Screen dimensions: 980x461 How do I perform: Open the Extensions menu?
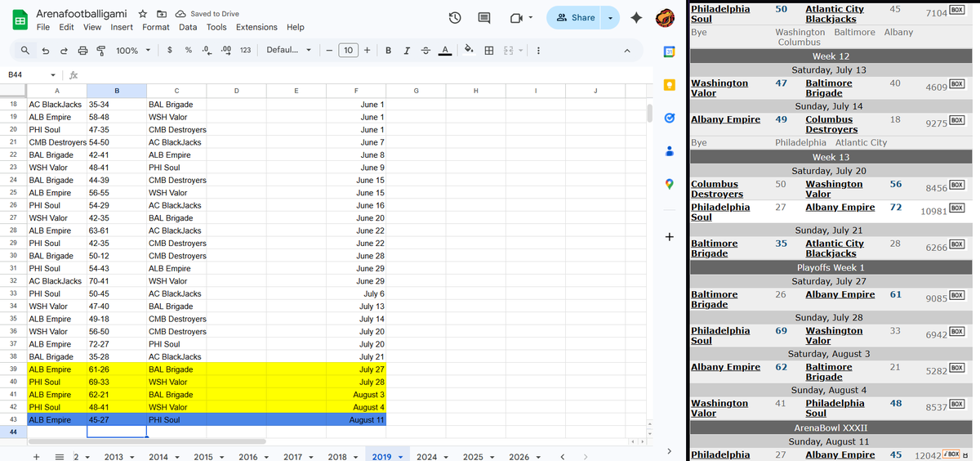256,27
